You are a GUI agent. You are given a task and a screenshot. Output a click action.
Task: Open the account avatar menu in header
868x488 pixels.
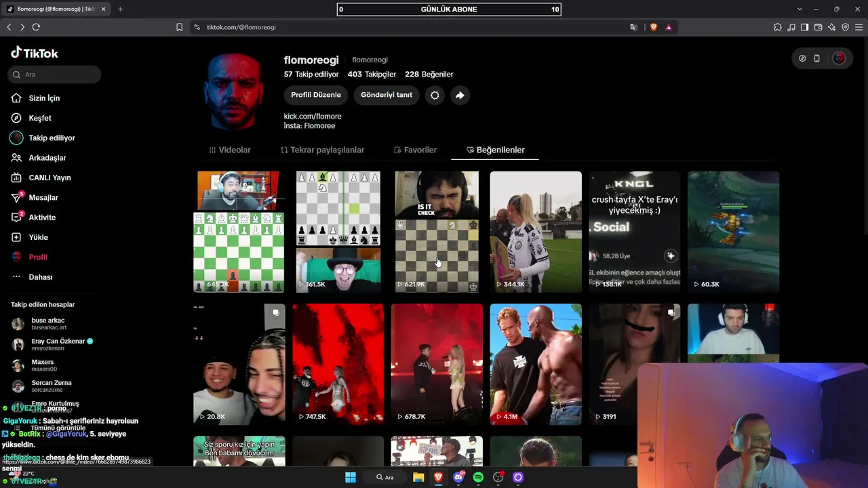pos(839,58)
